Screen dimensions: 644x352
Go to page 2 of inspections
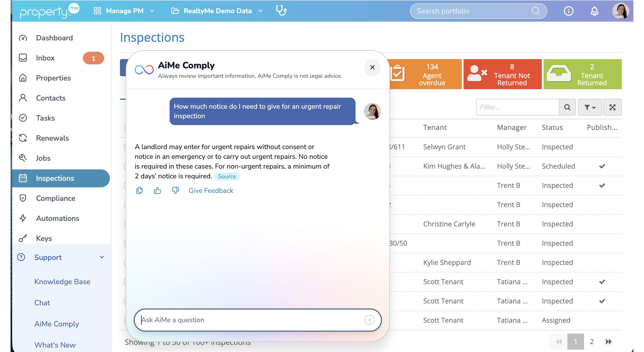[x=592, y=342]
